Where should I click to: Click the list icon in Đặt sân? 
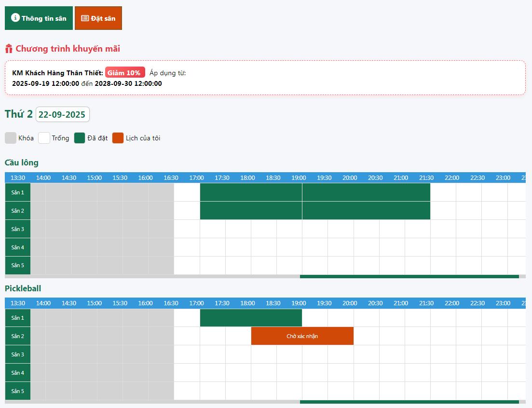tap(85, 18)
